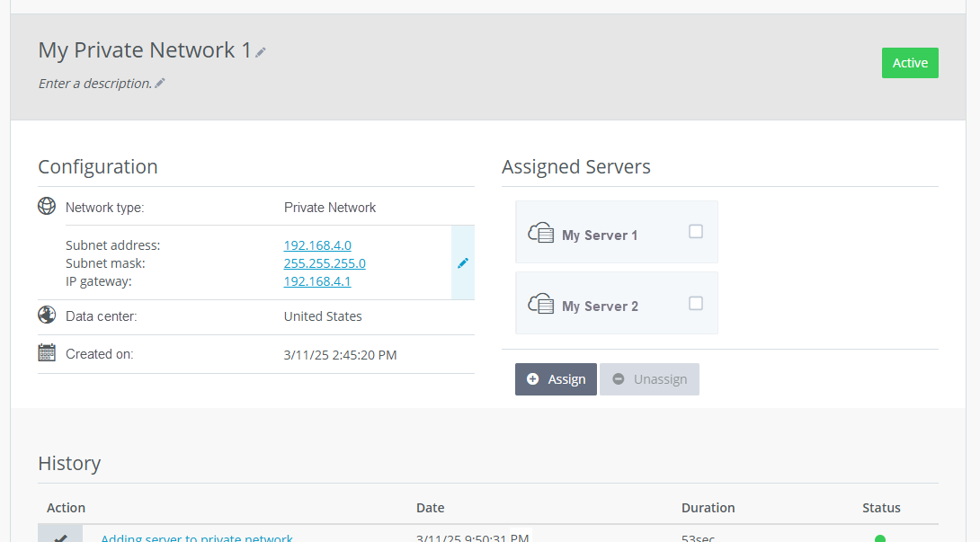The image size is (980, 542).
Task: Click the server icon for My Server 1
Action: [541, 231]
